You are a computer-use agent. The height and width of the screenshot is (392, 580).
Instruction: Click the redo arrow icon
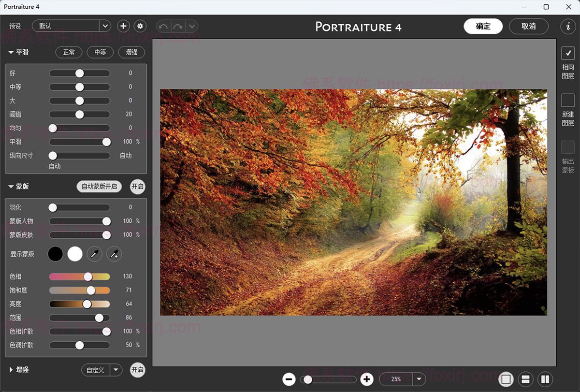(178, 26)
